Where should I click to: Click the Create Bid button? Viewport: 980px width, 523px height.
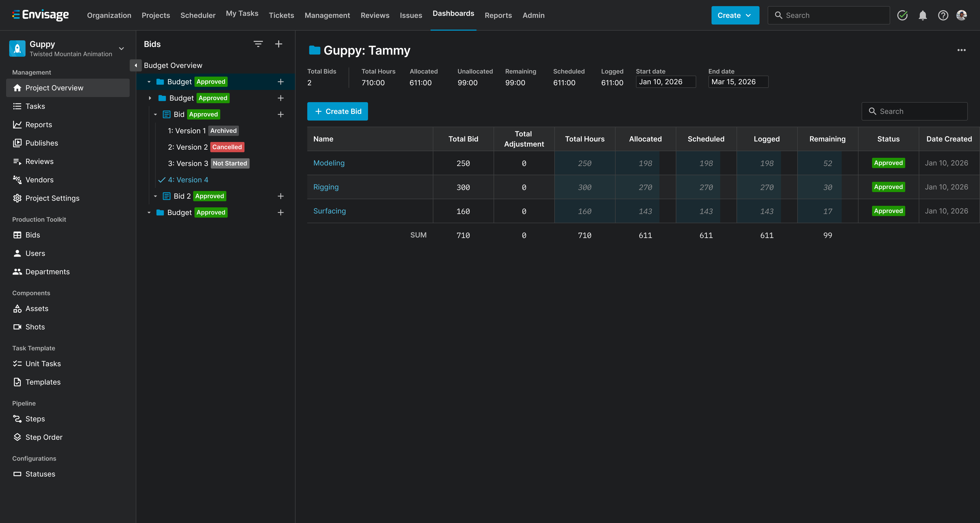[x=337, y=111]
